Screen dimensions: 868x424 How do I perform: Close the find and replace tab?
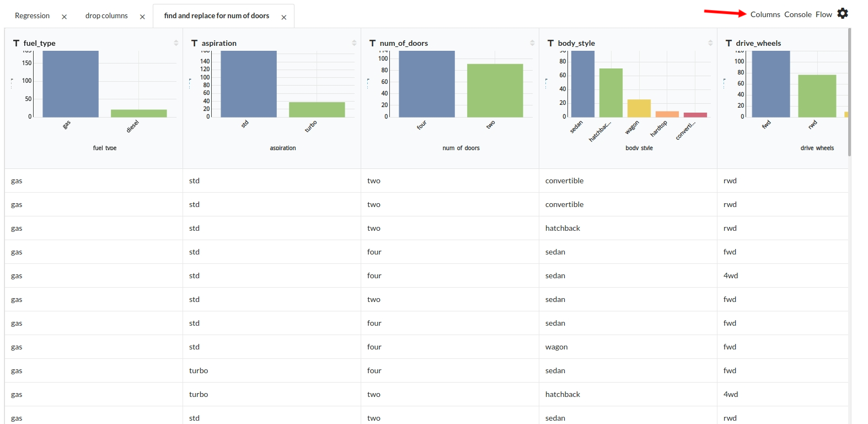click(x=284, y=18)
